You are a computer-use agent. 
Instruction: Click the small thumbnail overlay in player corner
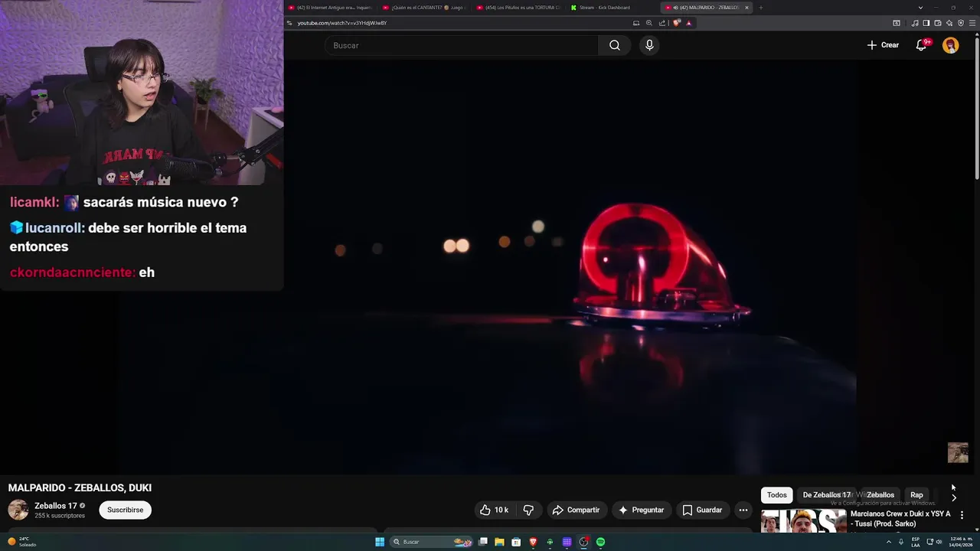(958, 452)
